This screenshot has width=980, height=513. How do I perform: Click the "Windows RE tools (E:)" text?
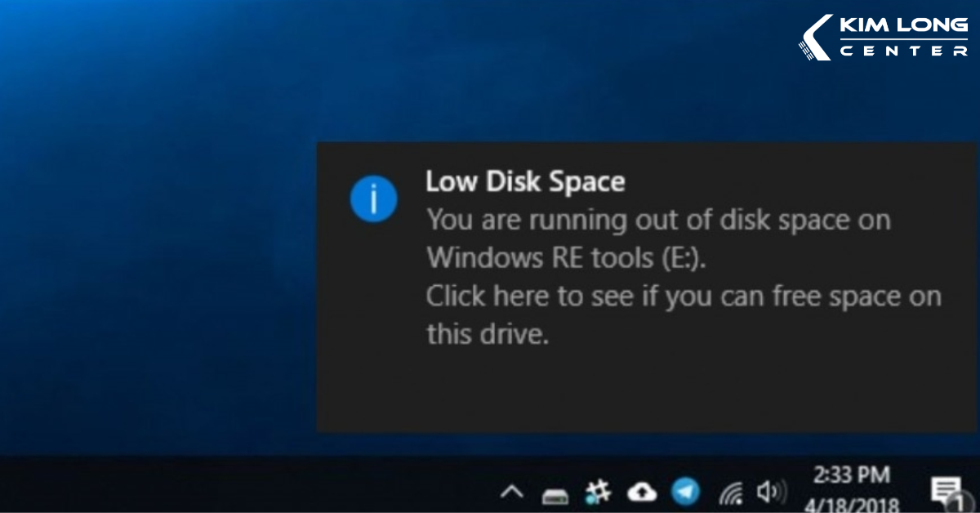tap(567, 258)
